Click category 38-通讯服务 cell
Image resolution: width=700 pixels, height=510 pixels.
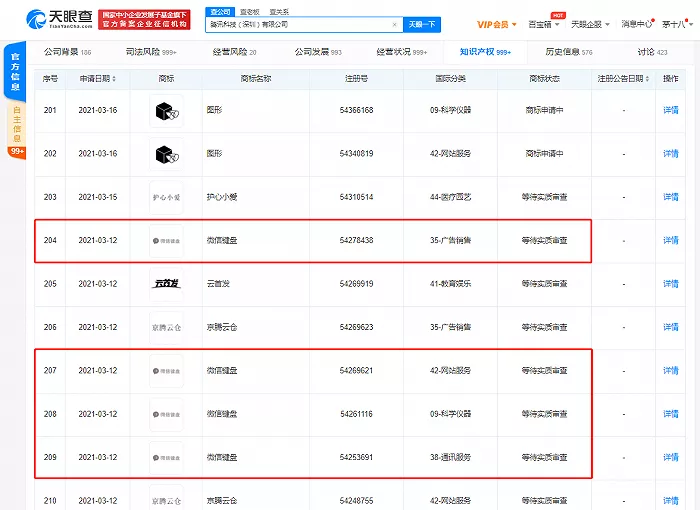pyautogui.click(x=450, y=457)
